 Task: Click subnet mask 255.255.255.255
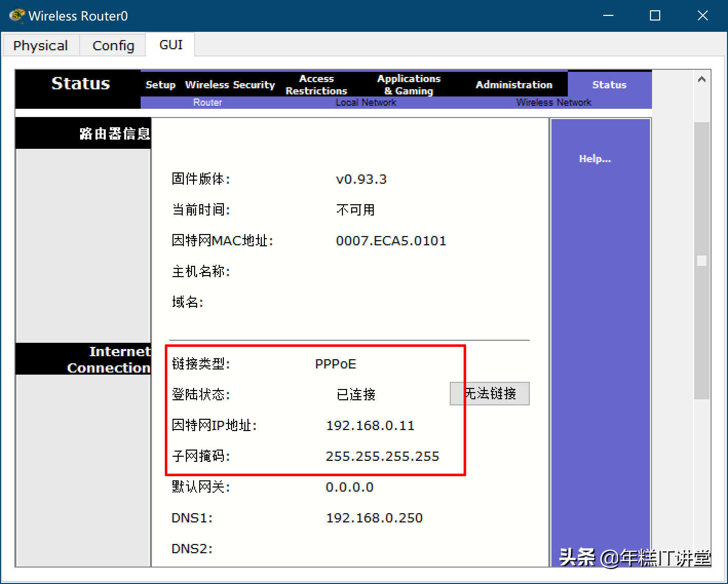[382, 456]
